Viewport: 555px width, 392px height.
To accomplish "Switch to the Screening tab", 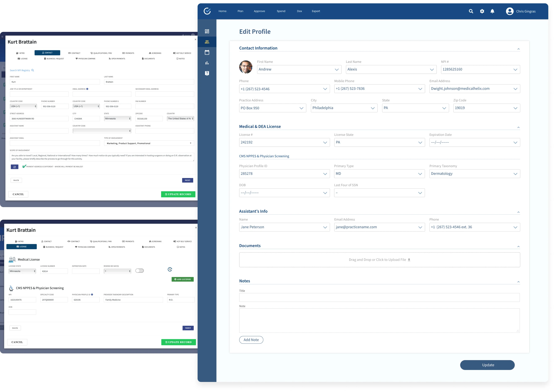I will coord(155,53).
